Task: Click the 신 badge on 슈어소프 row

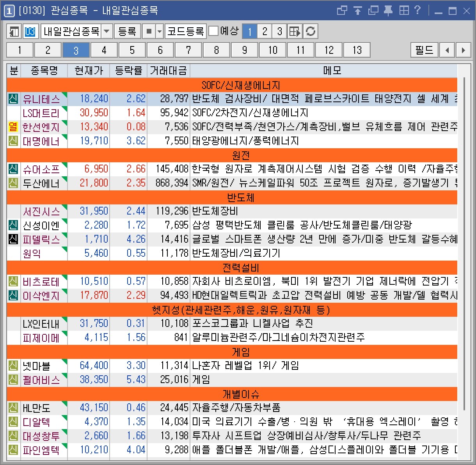Action: [x=13, y=169]
